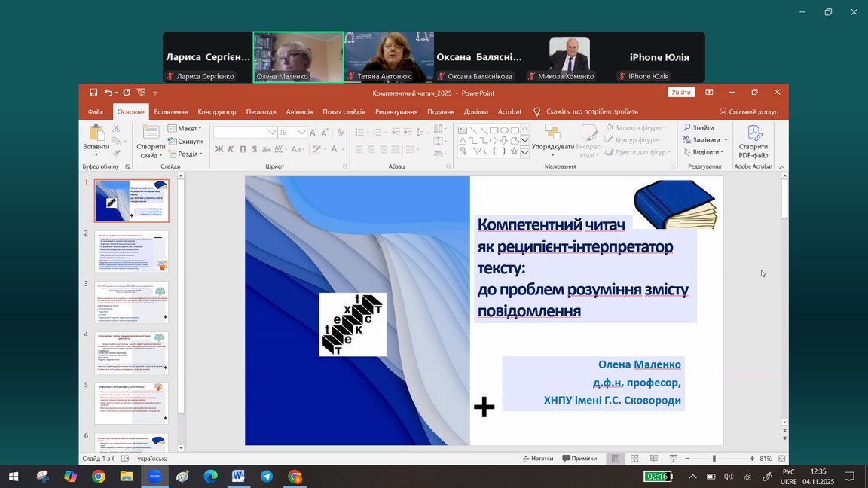Expand the font size combo box

click(301, 132)
